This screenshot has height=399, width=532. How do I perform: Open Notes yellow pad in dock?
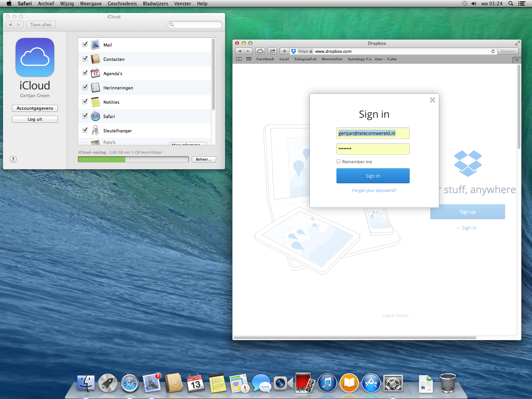pos(217,383)
